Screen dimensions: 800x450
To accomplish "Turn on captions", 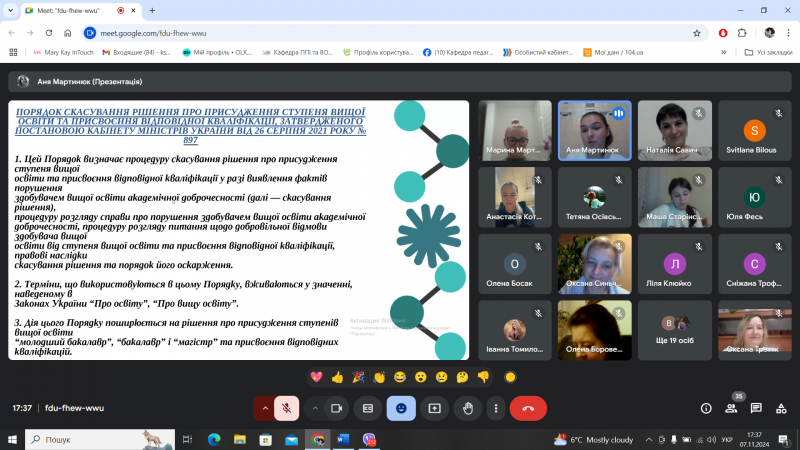I will click(368, 408).
